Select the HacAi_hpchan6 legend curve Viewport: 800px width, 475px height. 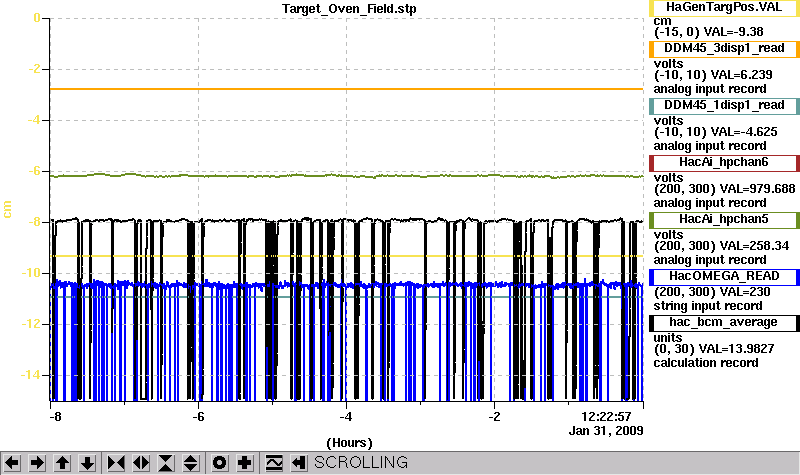tap(724, 163)
